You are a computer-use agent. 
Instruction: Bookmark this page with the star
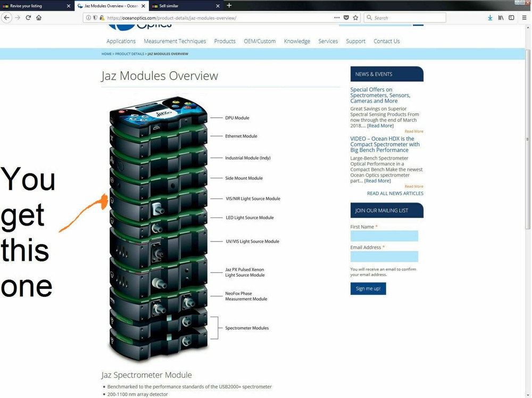click(355, 18)
